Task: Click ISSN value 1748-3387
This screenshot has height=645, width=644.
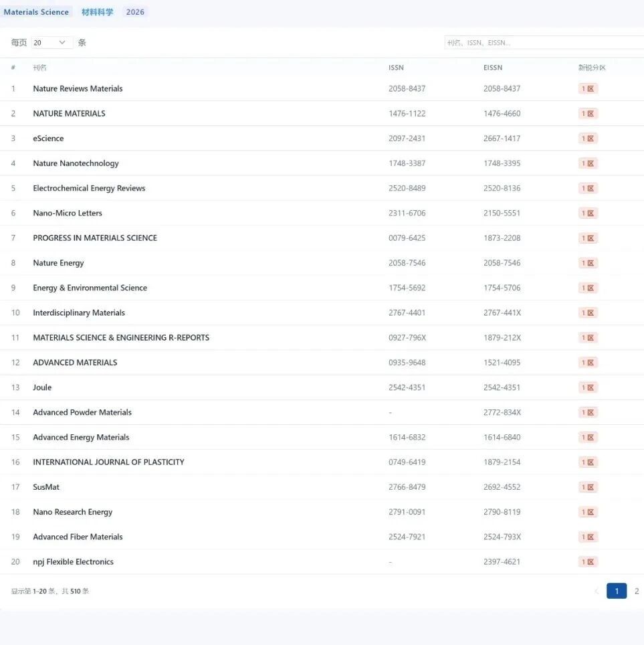Action: point(407,163)
